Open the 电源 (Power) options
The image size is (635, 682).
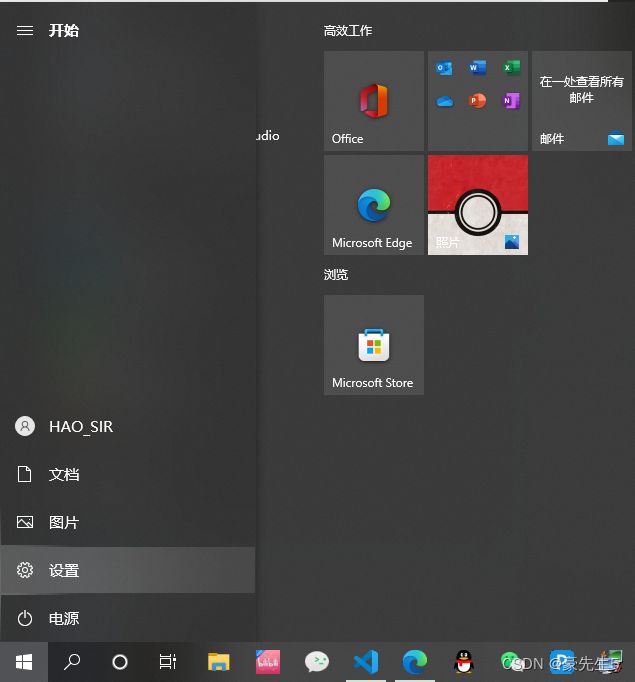tap(127, 618)
